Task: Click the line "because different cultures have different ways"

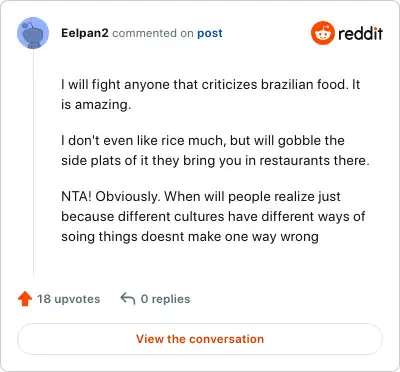Action: (x=213, y=217)
